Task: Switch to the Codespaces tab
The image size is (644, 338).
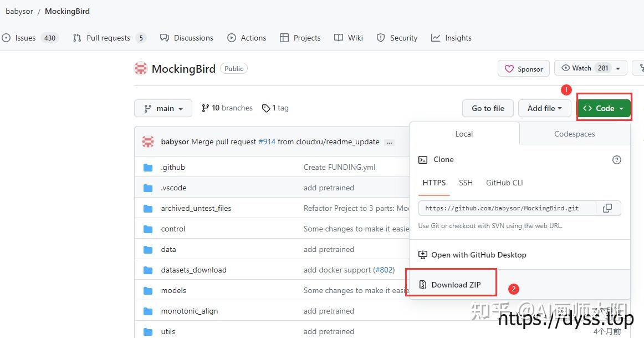Action: coord(574,134)
